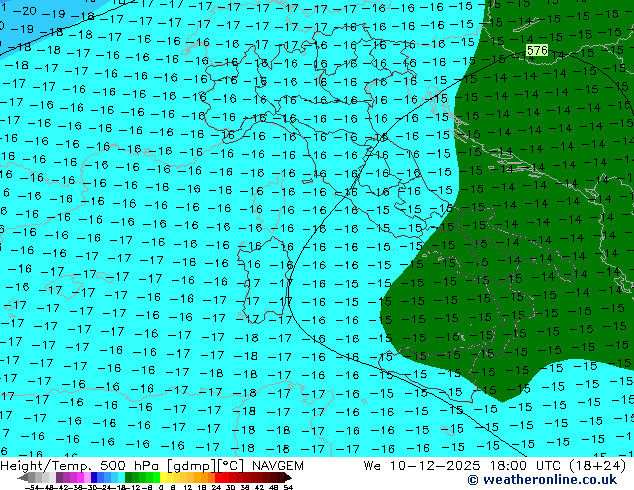Pick the dark blue legend swatch
The image size is (634, 490).
pyautogui.click(x=94, y=477)
